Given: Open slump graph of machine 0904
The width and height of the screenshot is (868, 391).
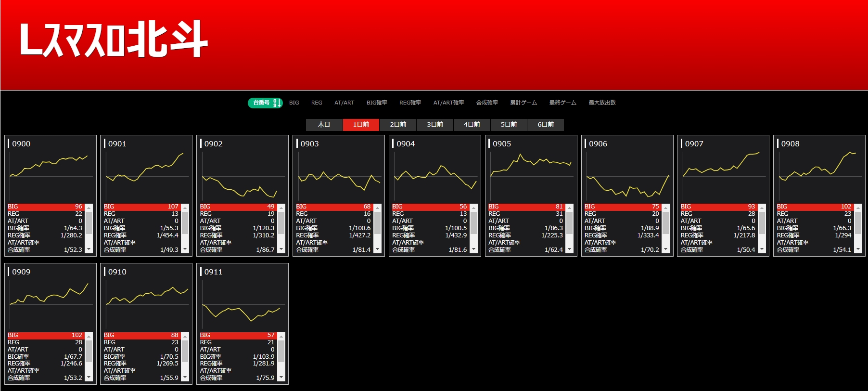Looking at the screenshot, I should click(435, 176).
